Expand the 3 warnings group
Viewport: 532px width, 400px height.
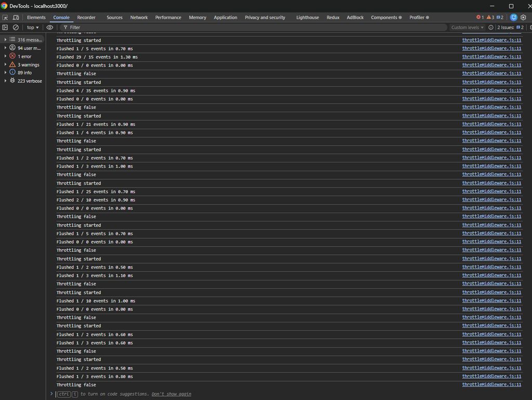tap(6, 64)
